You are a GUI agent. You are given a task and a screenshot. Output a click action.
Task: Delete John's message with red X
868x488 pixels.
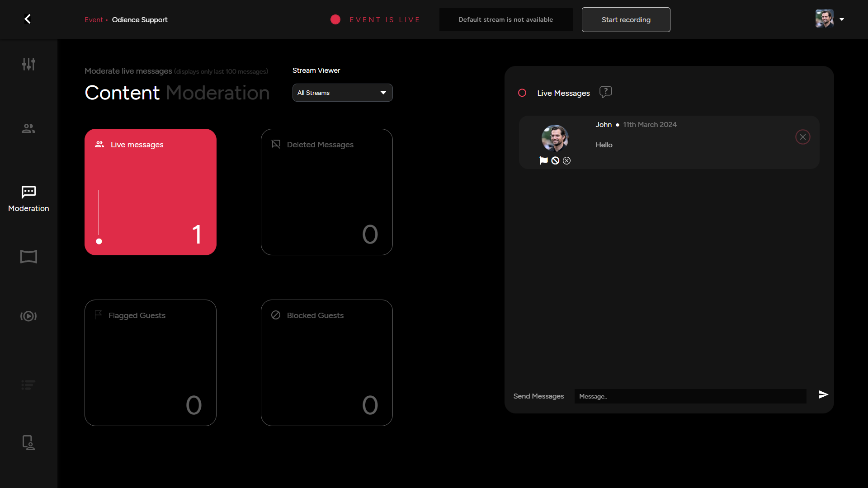click(802, 137)
